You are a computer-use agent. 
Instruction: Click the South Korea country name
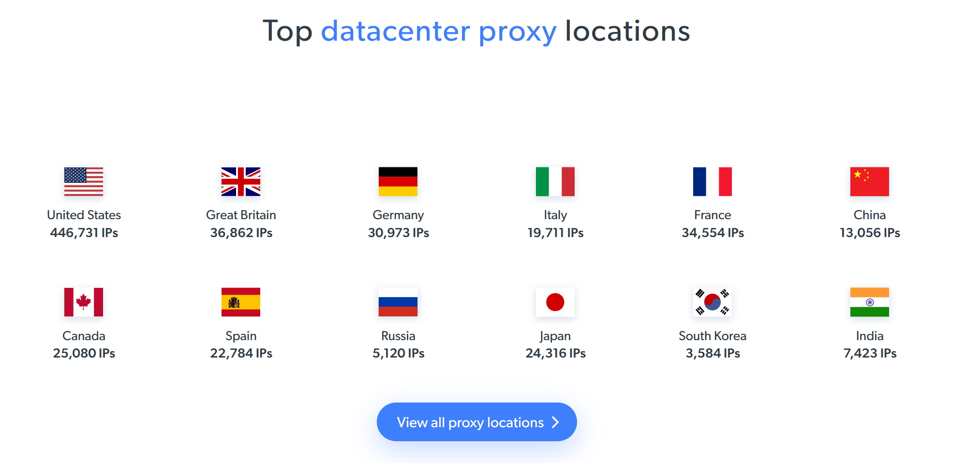(x=713, y=336)
